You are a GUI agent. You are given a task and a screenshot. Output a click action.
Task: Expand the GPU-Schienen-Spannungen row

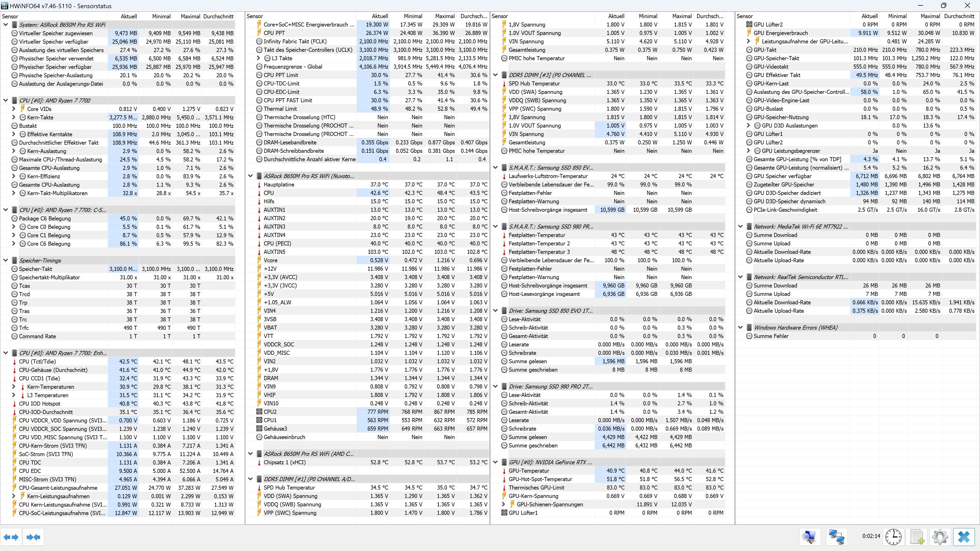point(503,504)
